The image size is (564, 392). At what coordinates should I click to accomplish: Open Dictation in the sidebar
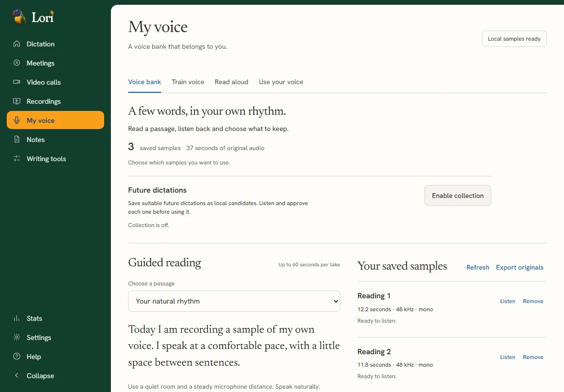(55, 44)
